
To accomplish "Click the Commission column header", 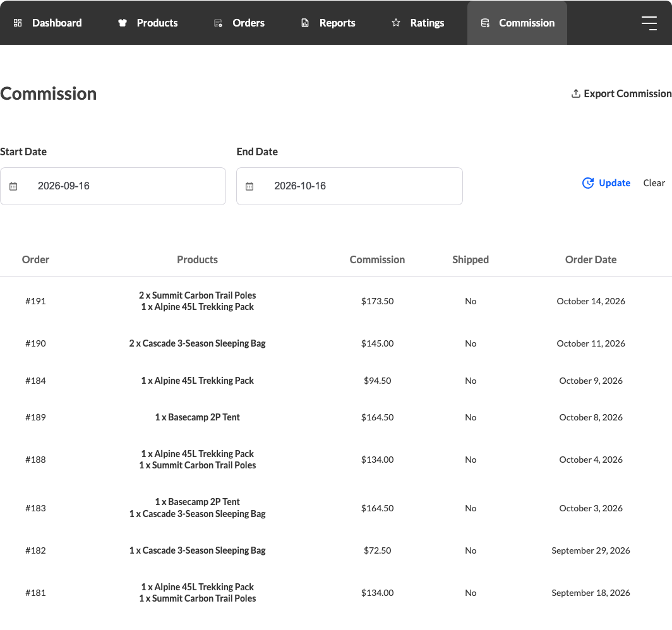I will pyautogui.click(x=377, y=259).
